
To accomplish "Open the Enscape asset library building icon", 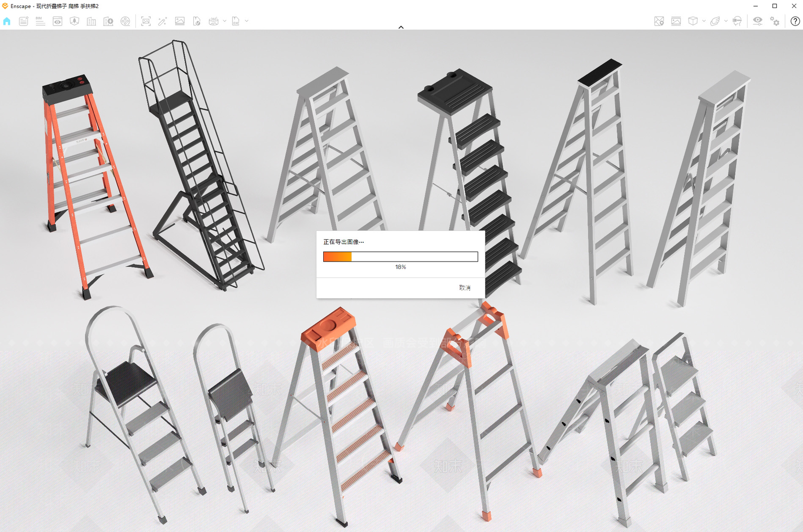I will pos(91,21).
